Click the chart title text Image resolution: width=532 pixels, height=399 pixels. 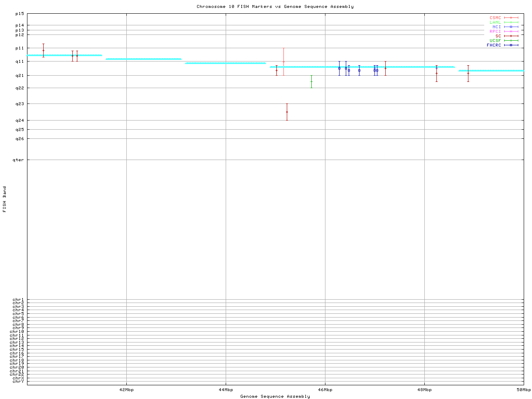pyautogui.click(x=275, y=7)
